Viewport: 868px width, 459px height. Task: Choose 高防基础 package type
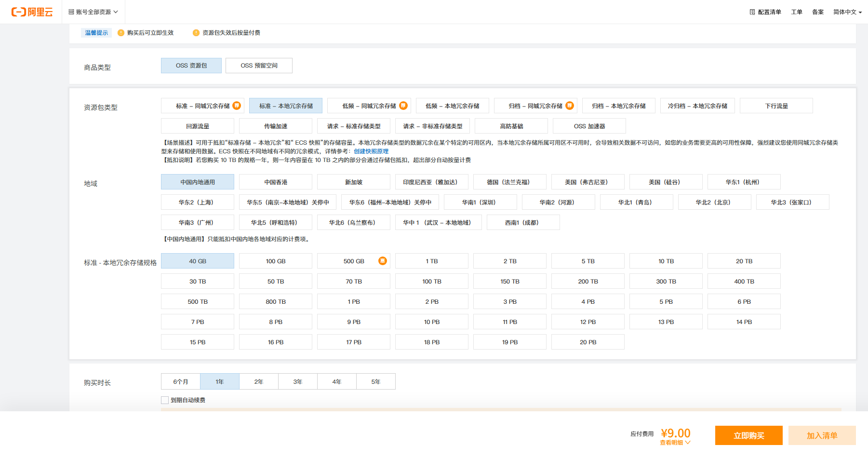[511, 126]
